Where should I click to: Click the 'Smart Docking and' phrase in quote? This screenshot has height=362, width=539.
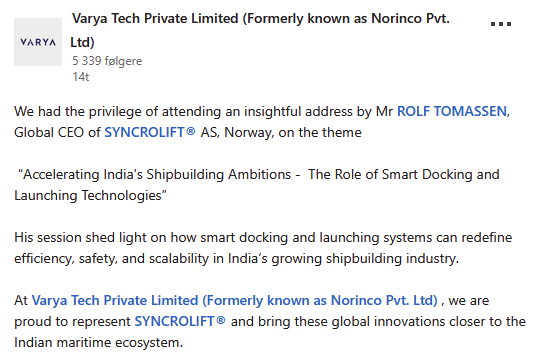click(x=441, y=175)
